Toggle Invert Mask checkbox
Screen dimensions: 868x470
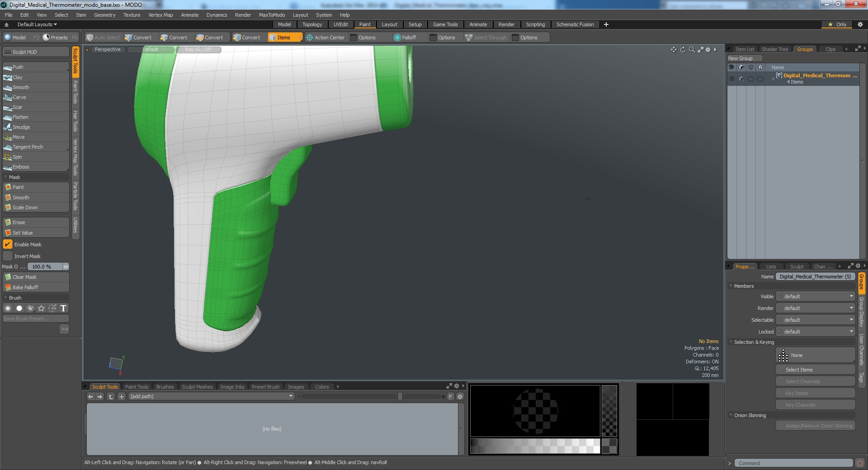pos(8,256)
